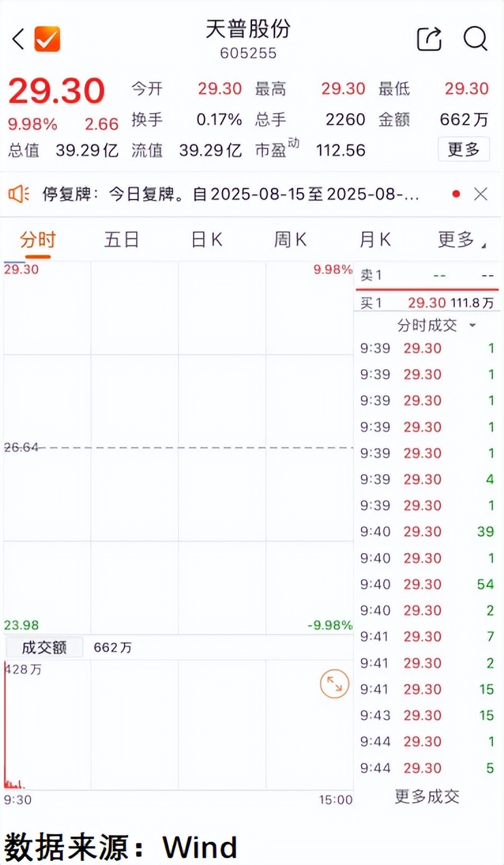504x865 pixels.
Task: Open the 周K chart tab
Action: [x=291, y=240]
